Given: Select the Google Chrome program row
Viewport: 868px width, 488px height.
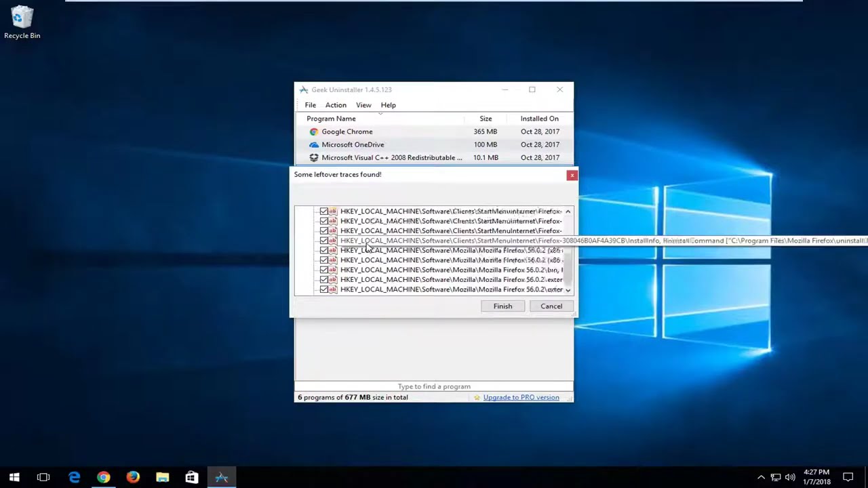Looking at the screenshot, I should 434,131.
